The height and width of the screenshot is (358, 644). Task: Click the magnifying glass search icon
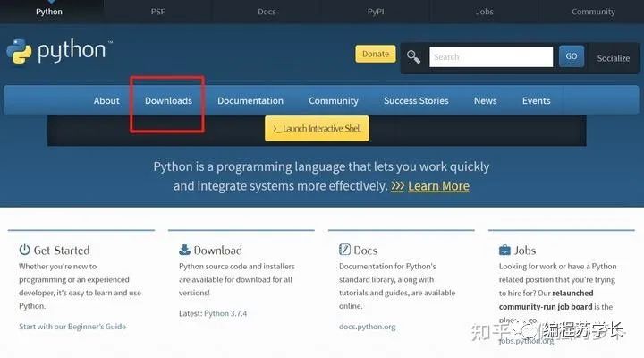click(413, 56)
